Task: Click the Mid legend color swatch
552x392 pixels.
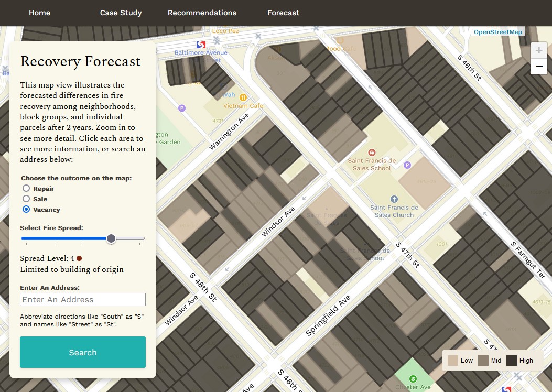Action: 483,361
